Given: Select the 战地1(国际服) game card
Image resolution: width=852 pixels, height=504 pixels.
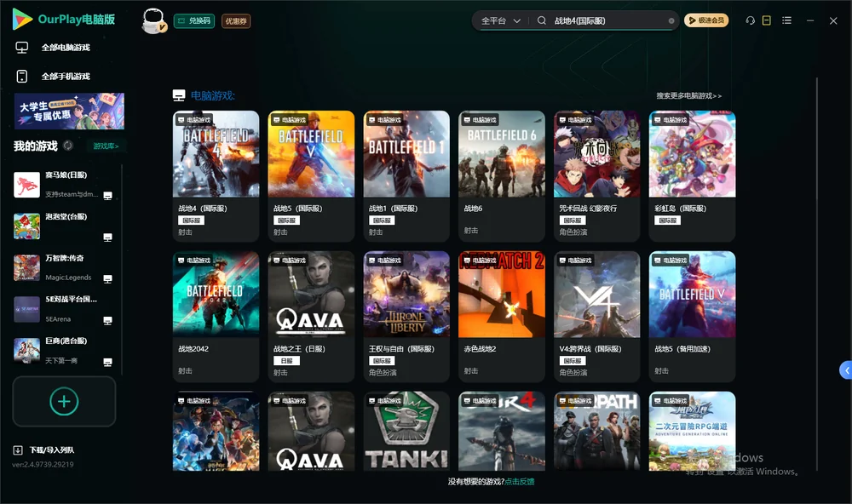Looking at the screenshot, I should tap(406, 176).
